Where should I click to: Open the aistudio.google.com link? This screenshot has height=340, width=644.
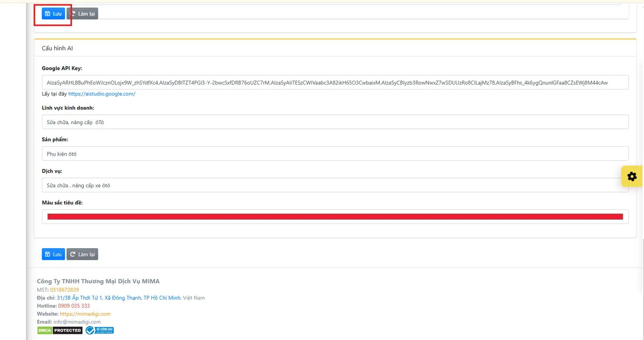pyautogui.click(x=102, y=94)
